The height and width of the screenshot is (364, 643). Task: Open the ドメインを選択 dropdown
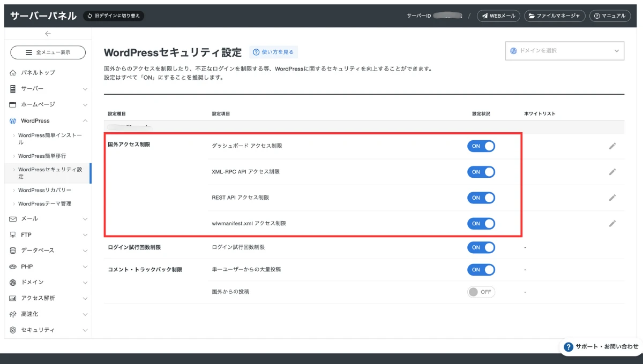pos(565,51)
